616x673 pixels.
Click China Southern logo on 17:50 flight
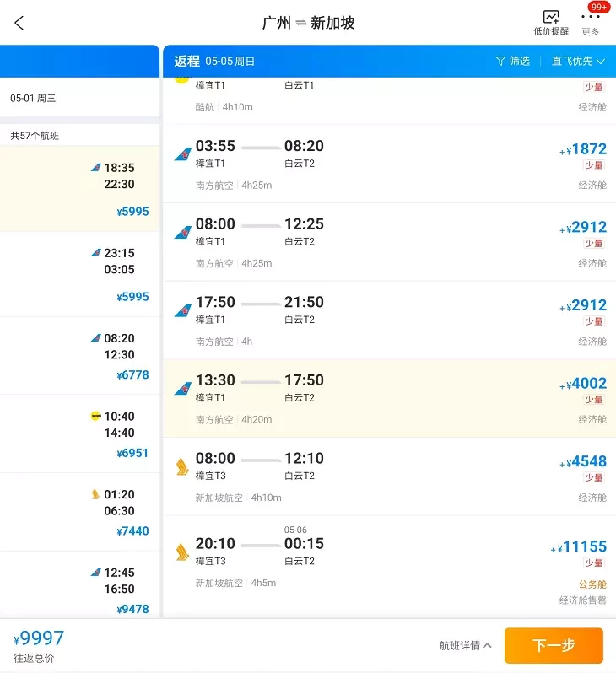183,310
